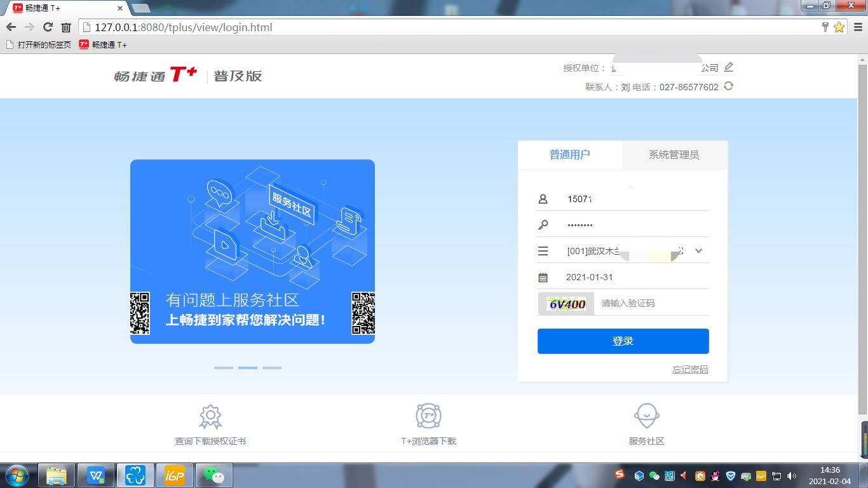This screenshot has height=488, width=868.
Task: Click 查询下载授权证书 link
Action: click(210, 441)
